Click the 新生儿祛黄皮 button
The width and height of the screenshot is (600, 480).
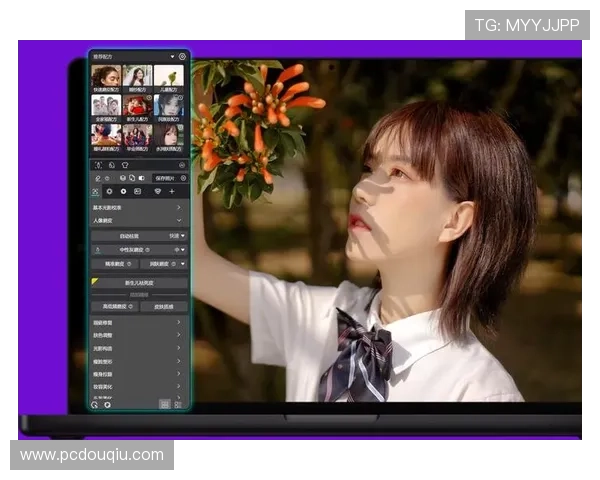138,283
